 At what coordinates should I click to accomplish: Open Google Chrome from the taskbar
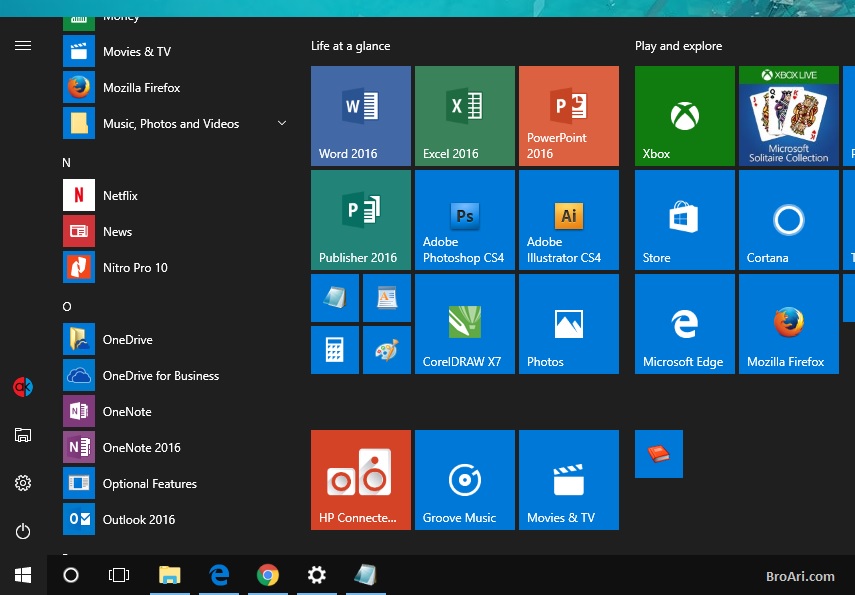click(x=267, y=575)
